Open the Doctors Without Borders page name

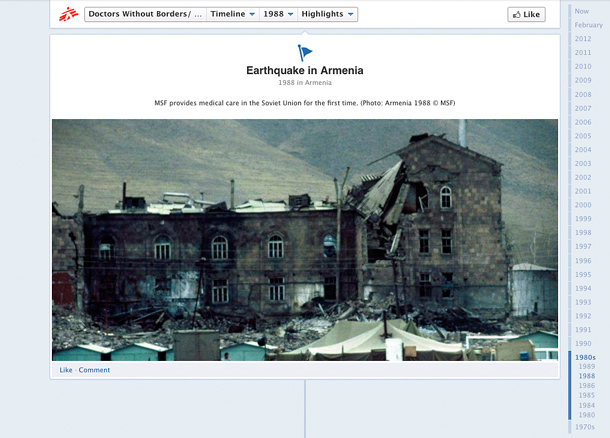pyautogui.click(x=146, y=14)
